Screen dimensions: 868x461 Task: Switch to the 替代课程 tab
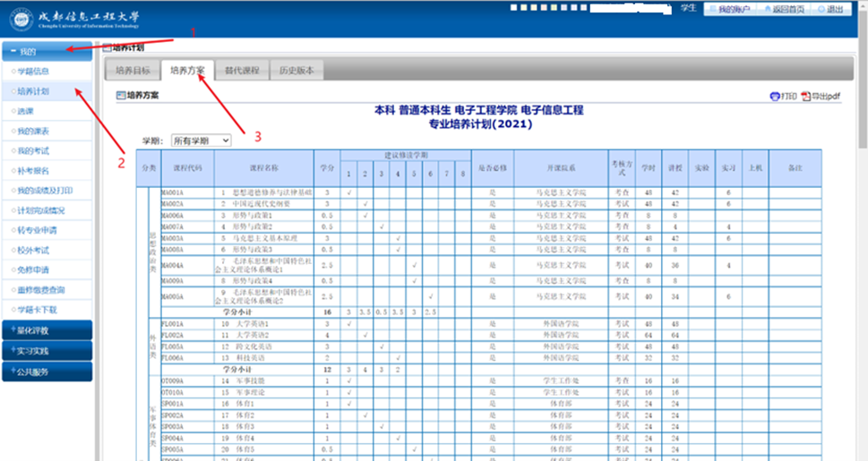pos(242,70)
